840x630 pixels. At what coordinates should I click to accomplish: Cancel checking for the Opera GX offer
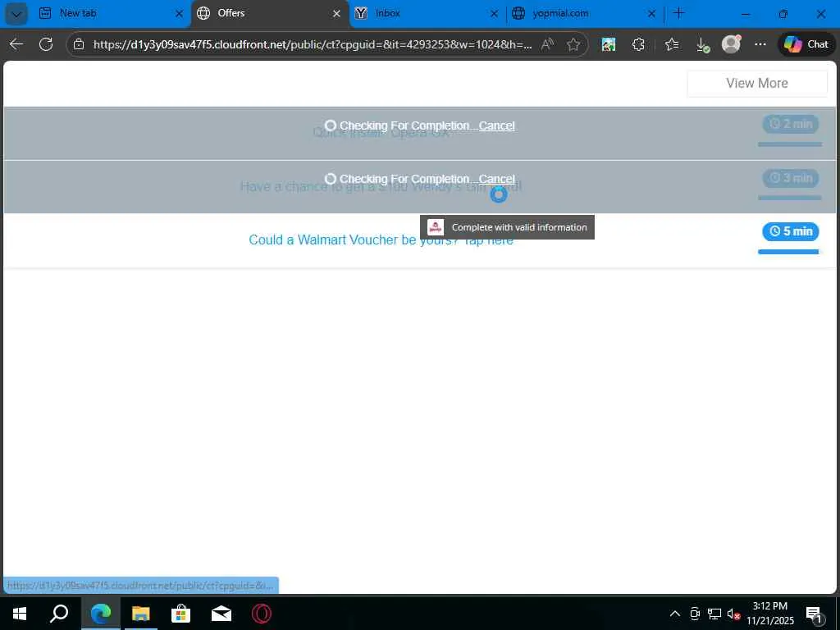pos(496,126)
